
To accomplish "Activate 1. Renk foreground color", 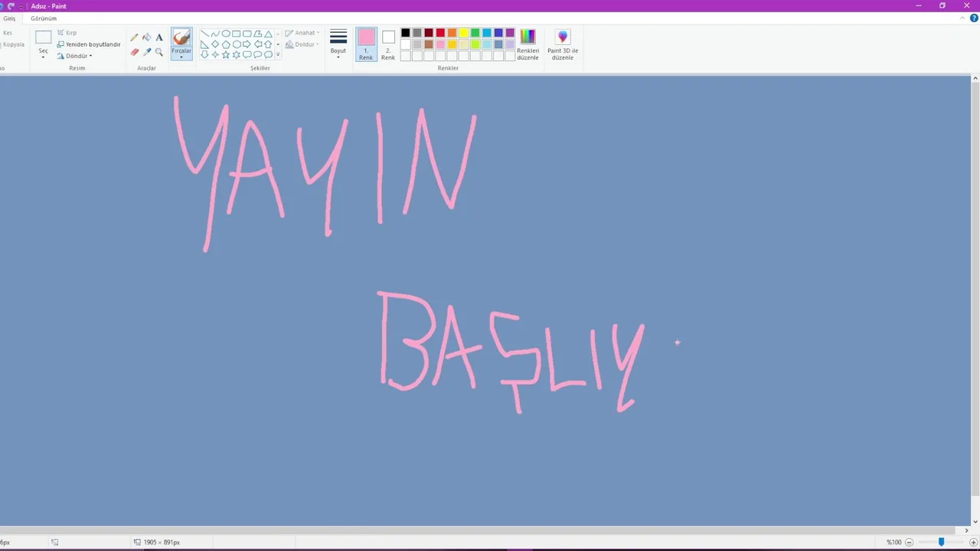I will tap(366, 44).
